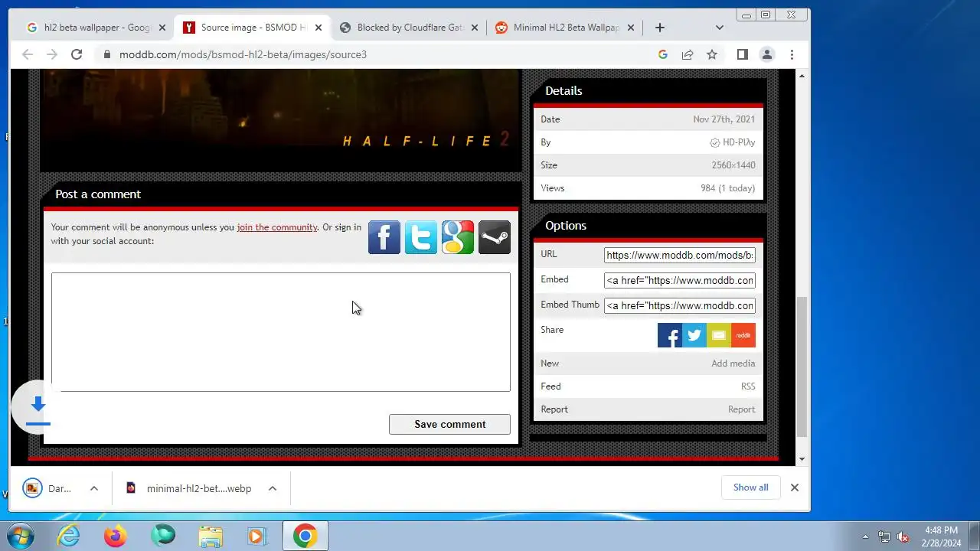Click scrollbar down arrow
This screenshot has width=980, height=551.
point(802,459)
